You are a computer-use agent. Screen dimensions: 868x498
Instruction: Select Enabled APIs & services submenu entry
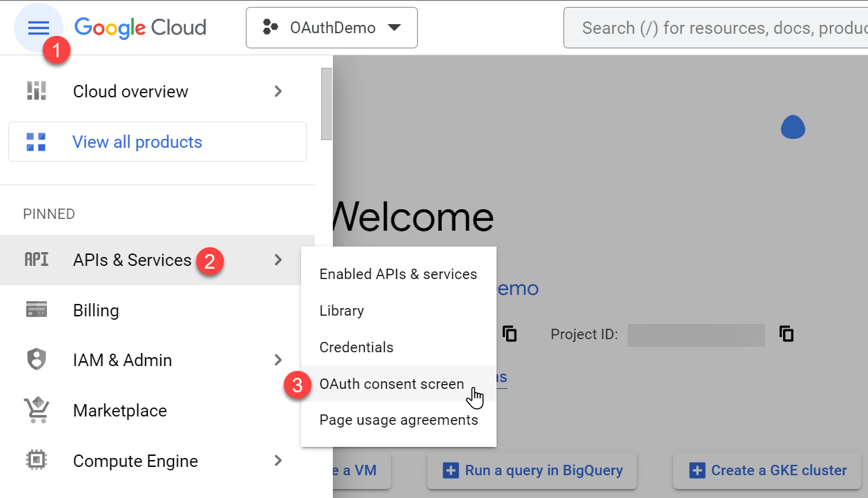(398, 274)
